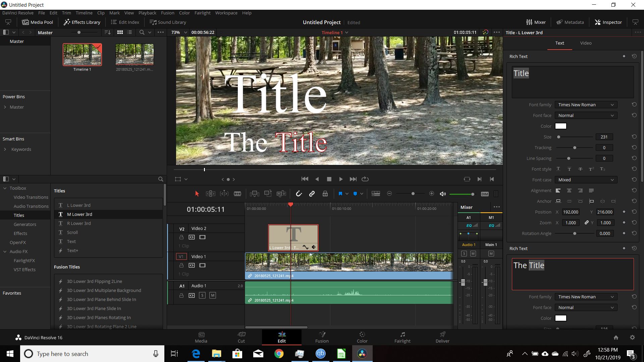644x362 pixels.
Task: Reset the Tracking parameter
Action: [634, 147]
